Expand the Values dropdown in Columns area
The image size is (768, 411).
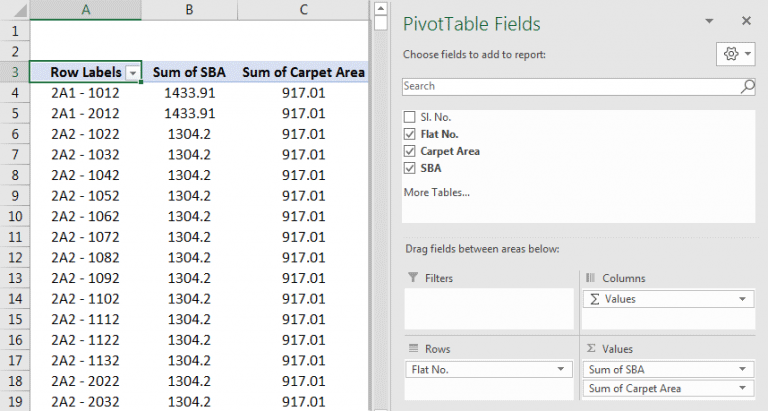point(743,299)
